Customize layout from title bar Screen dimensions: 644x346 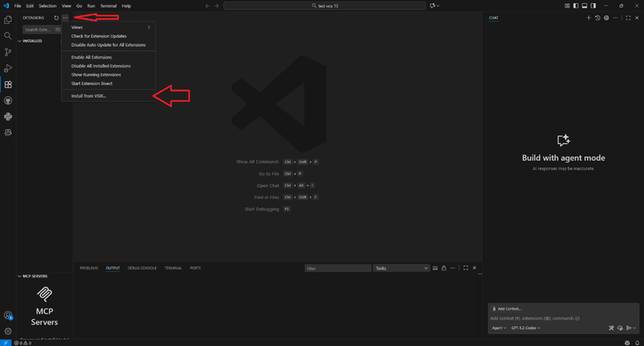point(567,5)
